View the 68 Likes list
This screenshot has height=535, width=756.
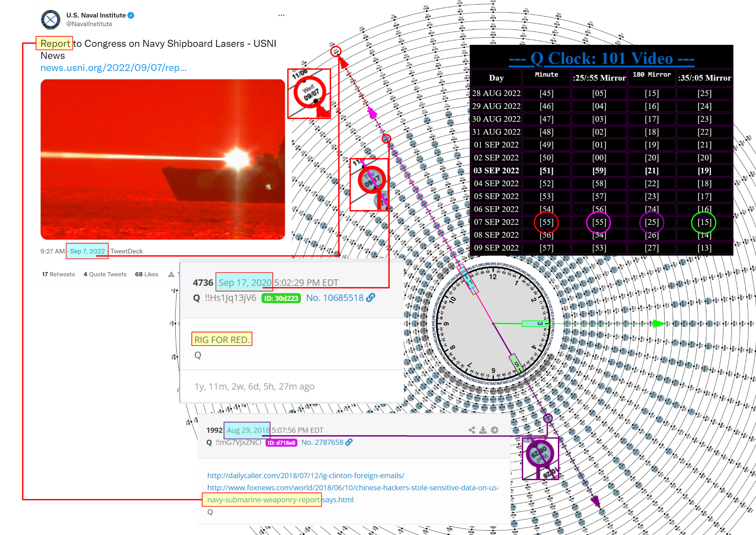[x=146, y=274]
